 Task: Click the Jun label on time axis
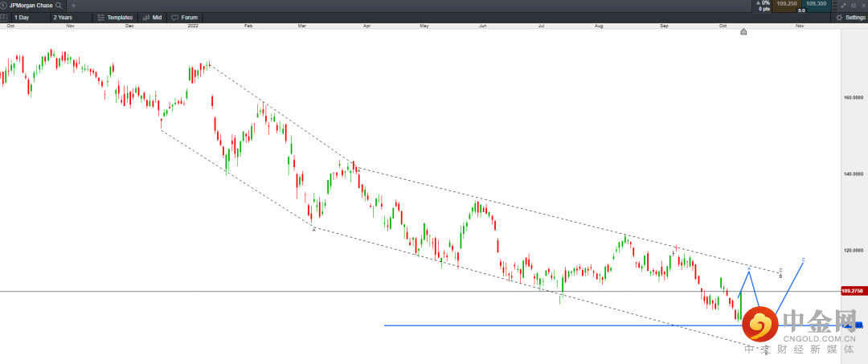pyautogui.click(x=482, y=26)
